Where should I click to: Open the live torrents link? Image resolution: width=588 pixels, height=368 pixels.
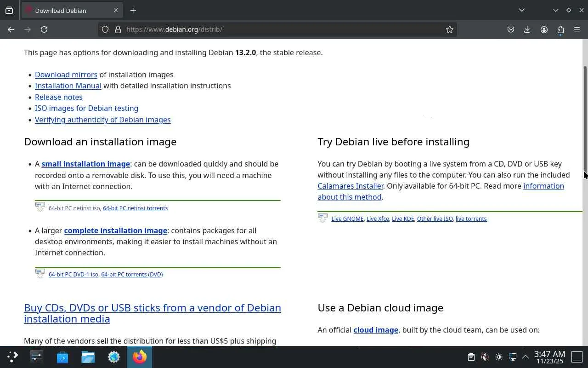[471, 219]
